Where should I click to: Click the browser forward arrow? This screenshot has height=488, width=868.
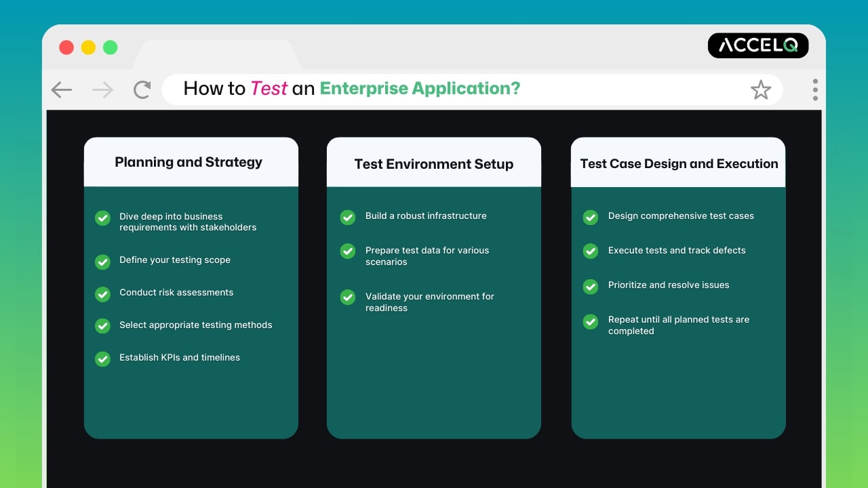tap(102, 89)
